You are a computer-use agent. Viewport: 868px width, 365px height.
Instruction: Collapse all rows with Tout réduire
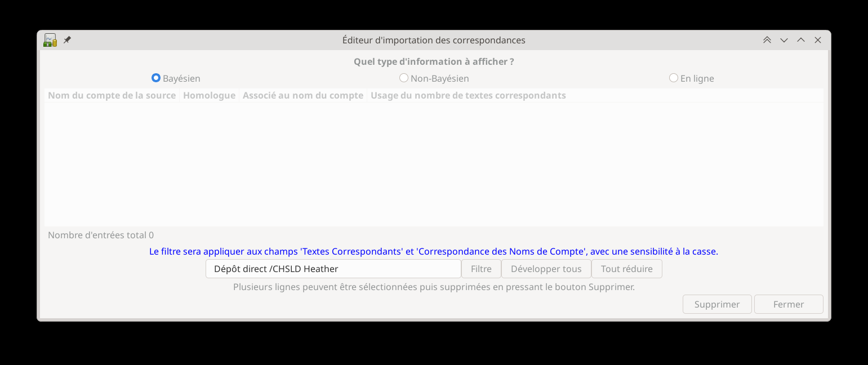pos(626,269)
